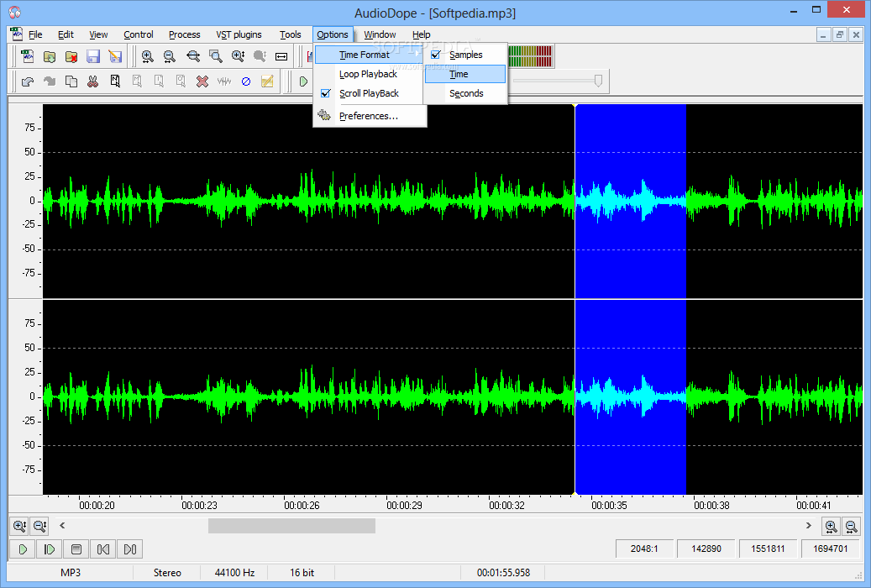The image size is (871, 588).
Task: Click the horizontal scrollbar thumb
Action: point(291,526)
